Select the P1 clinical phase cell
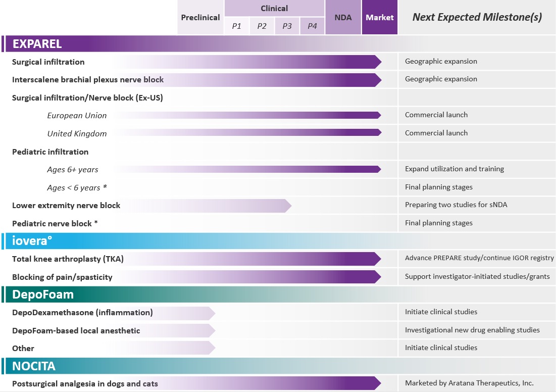 coord(236,26)
